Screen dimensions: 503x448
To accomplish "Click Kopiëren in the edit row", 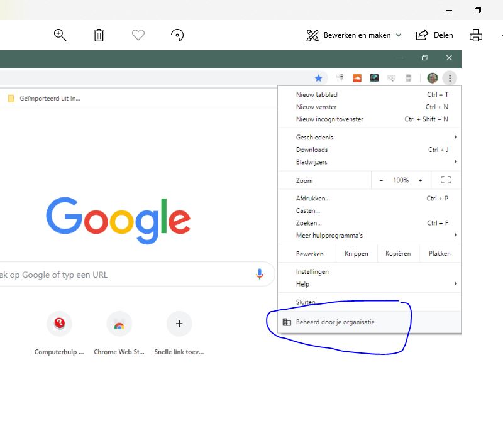I will pyautogui.click(x=398, y=254).
